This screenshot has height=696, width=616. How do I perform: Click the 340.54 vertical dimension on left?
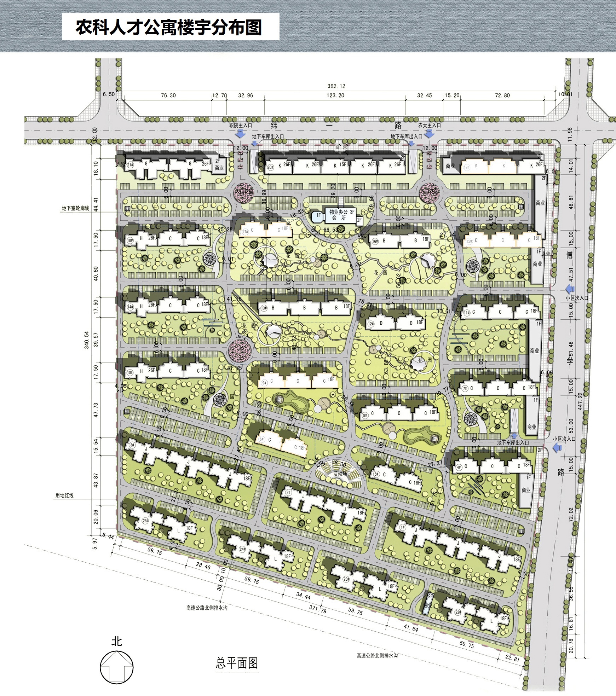(86, 340)
